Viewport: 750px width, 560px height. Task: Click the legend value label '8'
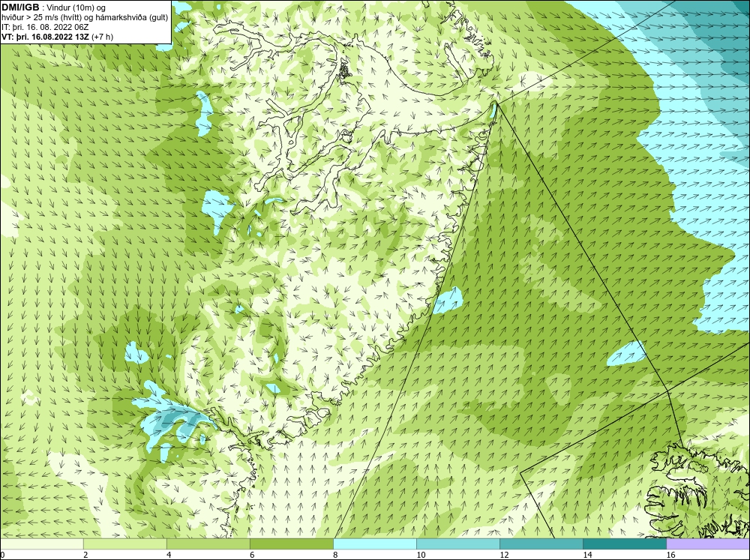point(335,555)
